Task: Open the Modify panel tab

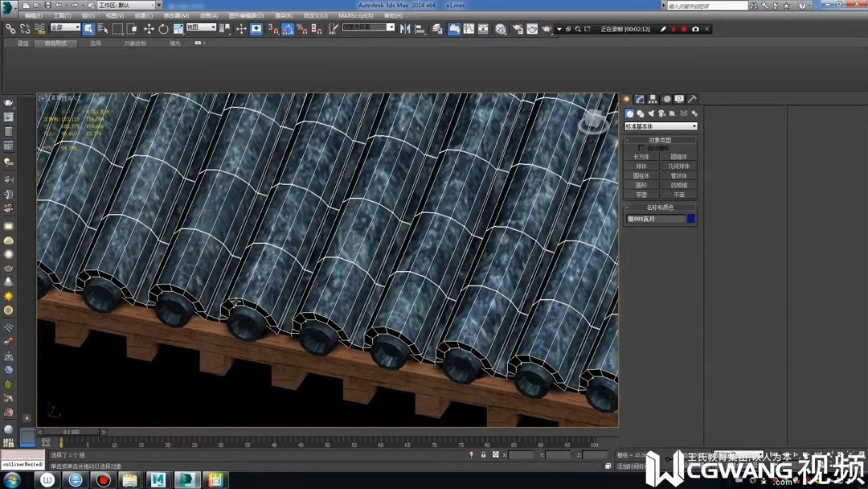Action: coord(640,99)
